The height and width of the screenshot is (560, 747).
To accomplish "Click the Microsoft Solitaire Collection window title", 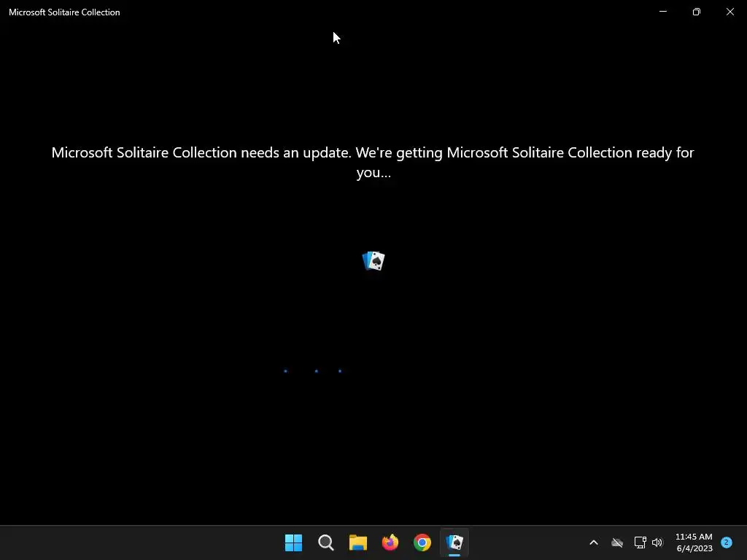I will [x=64, y=12].
